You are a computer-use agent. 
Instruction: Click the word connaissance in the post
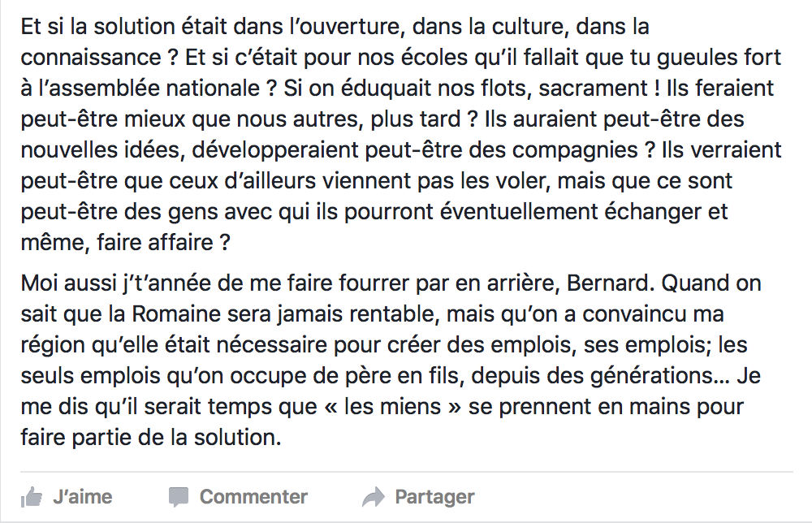click(91, 58)
